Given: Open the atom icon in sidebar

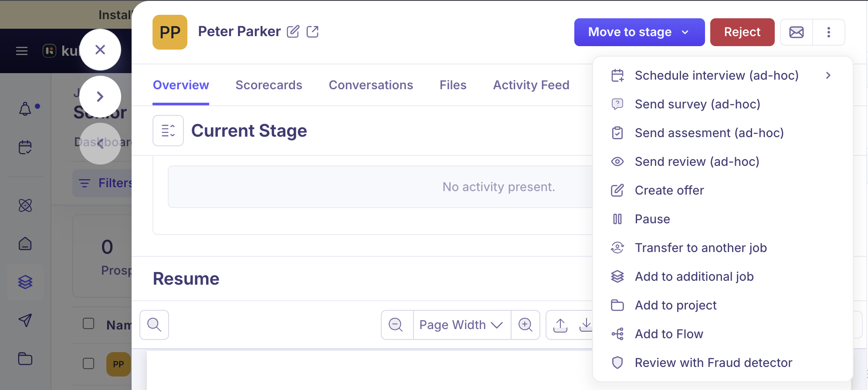Looking at the screenshot, I should [x=25, y=205].
